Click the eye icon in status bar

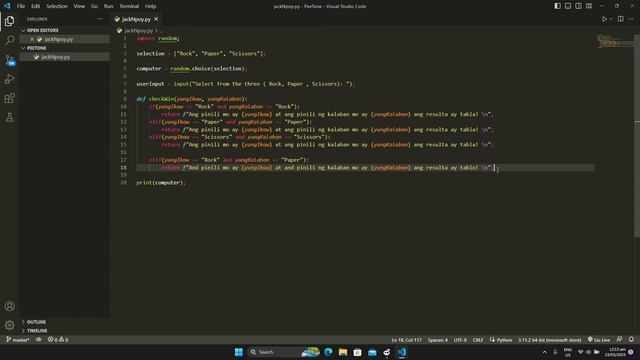(39, 340)
